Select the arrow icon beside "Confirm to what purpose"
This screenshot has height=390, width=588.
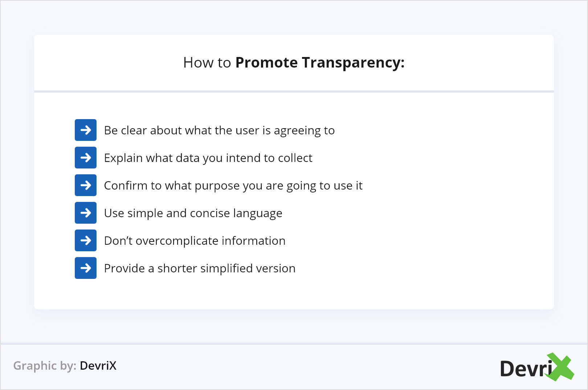point(86,185)
